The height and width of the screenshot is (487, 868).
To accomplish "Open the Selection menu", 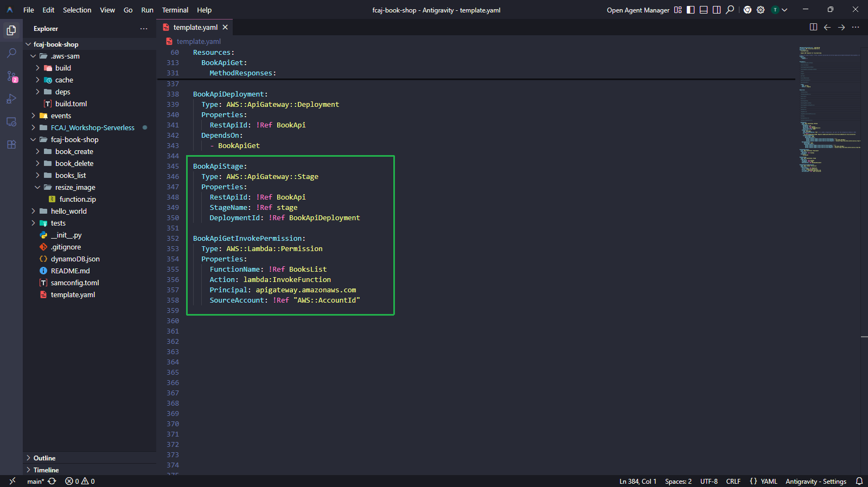I will click(77, 10).
